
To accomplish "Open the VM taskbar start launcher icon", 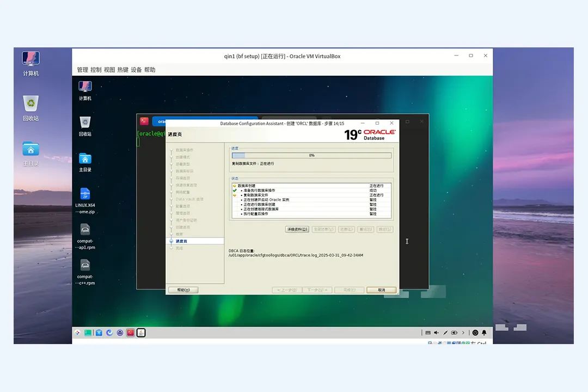I will click(77, 333).
